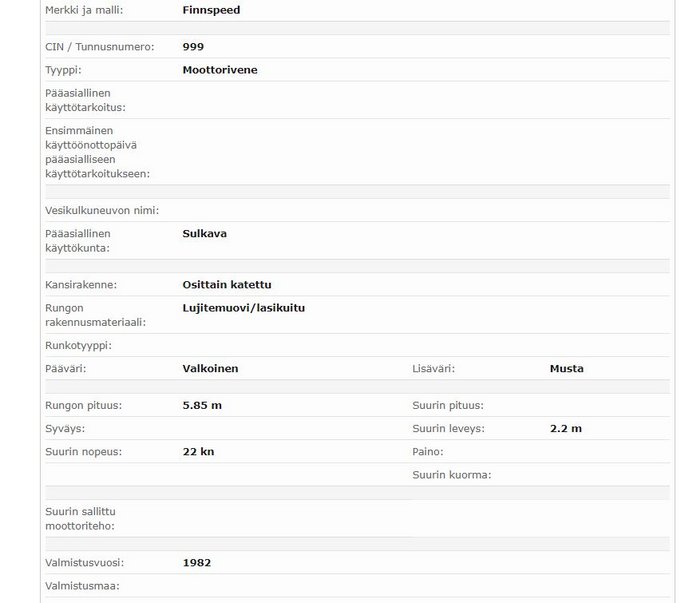681x603 pixels.
Task: Select the CIN / Tunnusnumero label
Action: coord(100,47)
